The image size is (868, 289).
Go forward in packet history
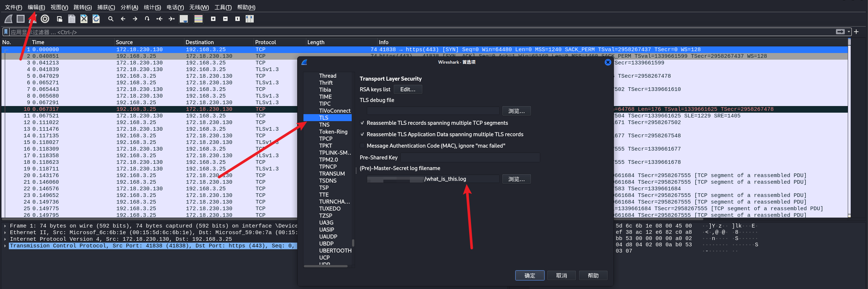pyautogui.click(x=135, y=19)
